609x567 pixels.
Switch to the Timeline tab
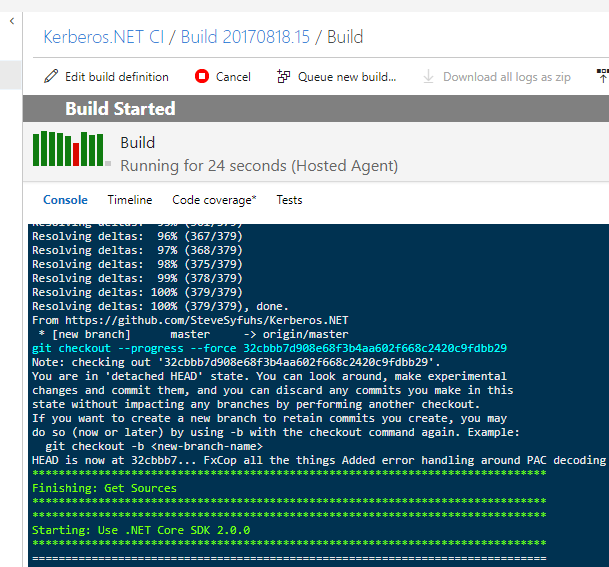click(130, 200)
